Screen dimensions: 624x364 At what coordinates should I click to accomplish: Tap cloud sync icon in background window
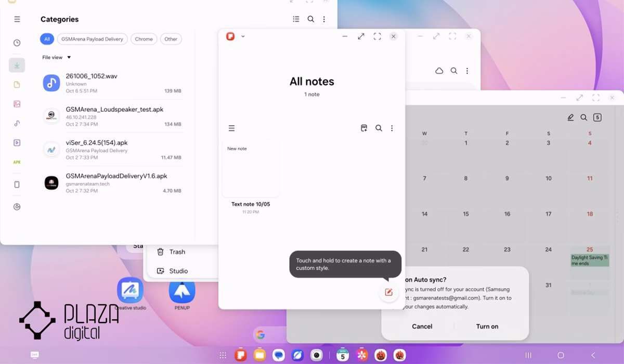[439, 71]
